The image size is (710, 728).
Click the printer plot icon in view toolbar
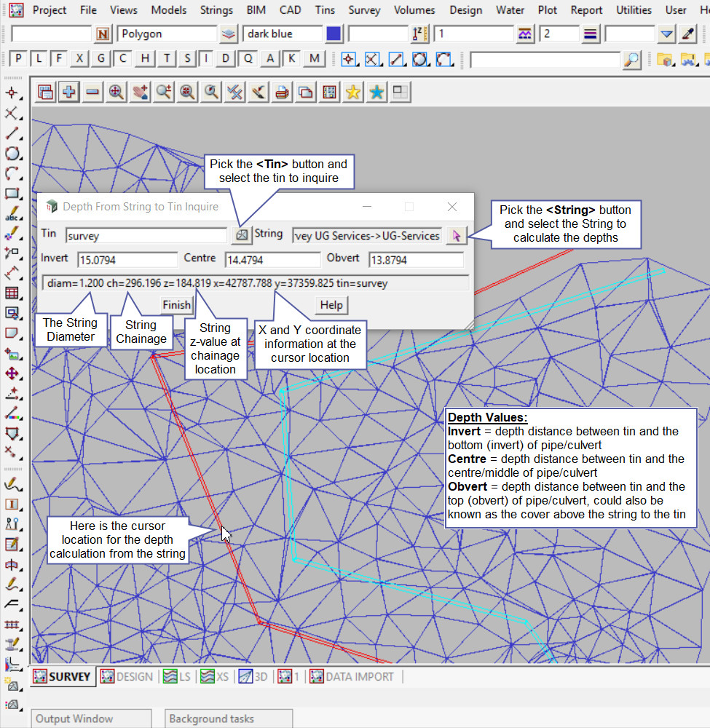click(282, 92)
